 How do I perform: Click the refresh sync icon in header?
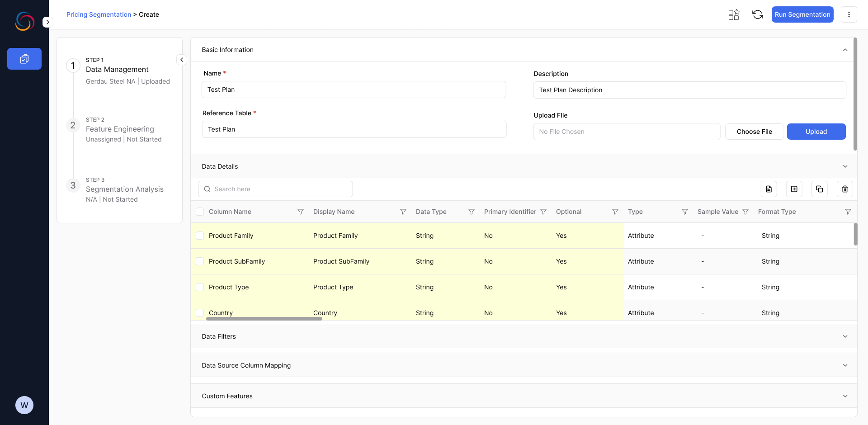point(758,14)
